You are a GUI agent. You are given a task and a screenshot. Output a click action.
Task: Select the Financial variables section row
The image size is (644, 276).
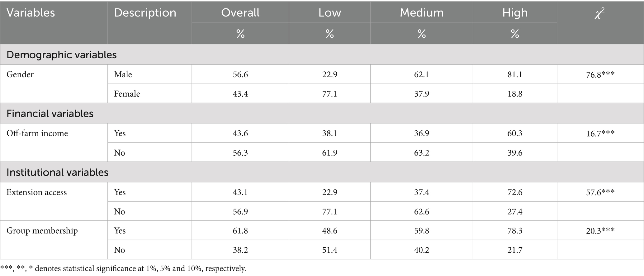pyautogui.click(x=50, y=114)
